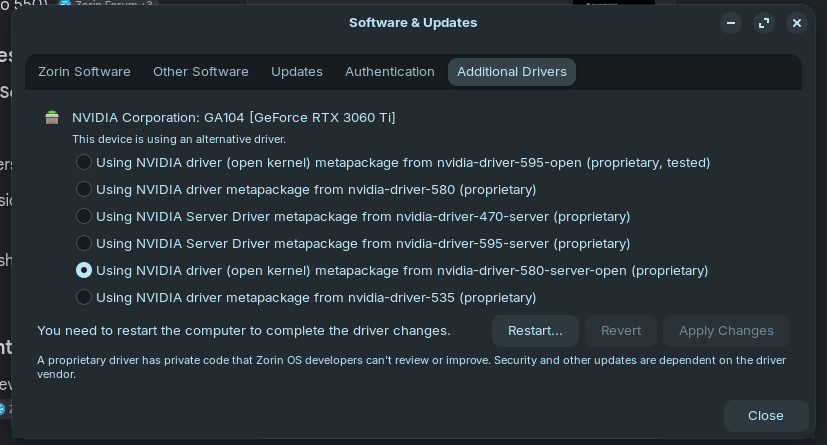
Task: Click the Restart... button
Action: tap(535, 331)
